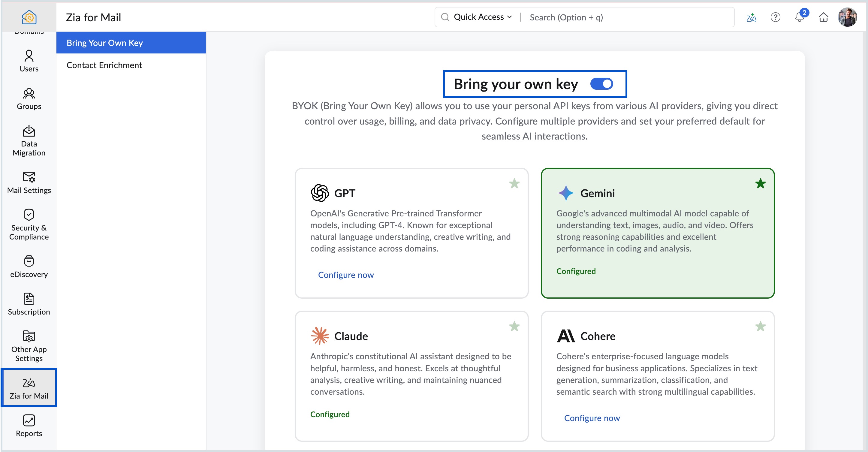Click the notifications bell icon
The height and width of the screenshot is (452, 868).
pos(799,17)
